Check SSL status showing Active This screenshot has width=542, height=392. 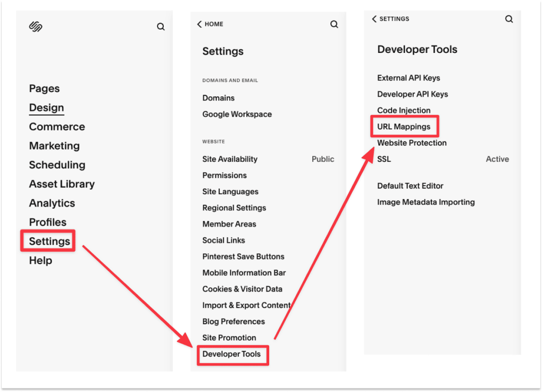point(497,159)
